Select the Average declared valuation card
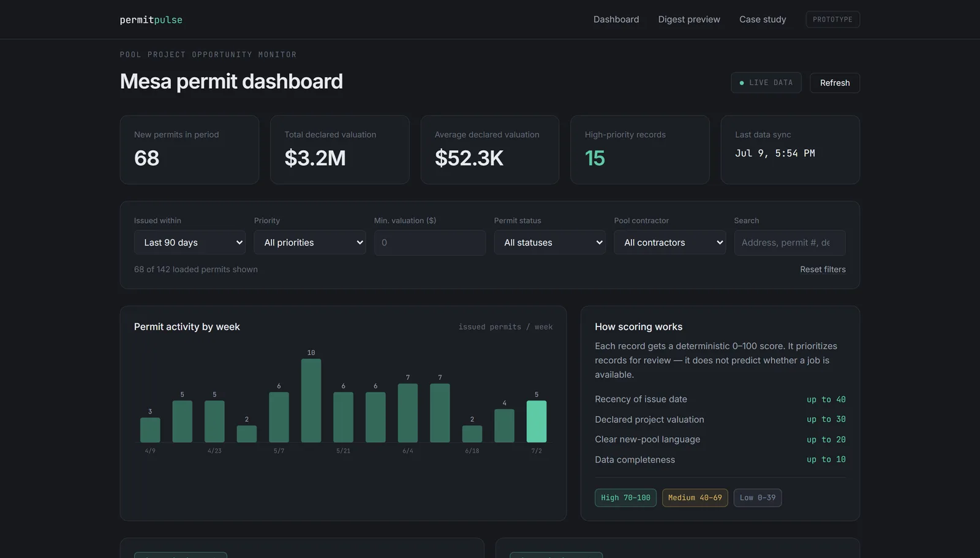This screenshot has height=558, width=980. [x=490, y=149]
